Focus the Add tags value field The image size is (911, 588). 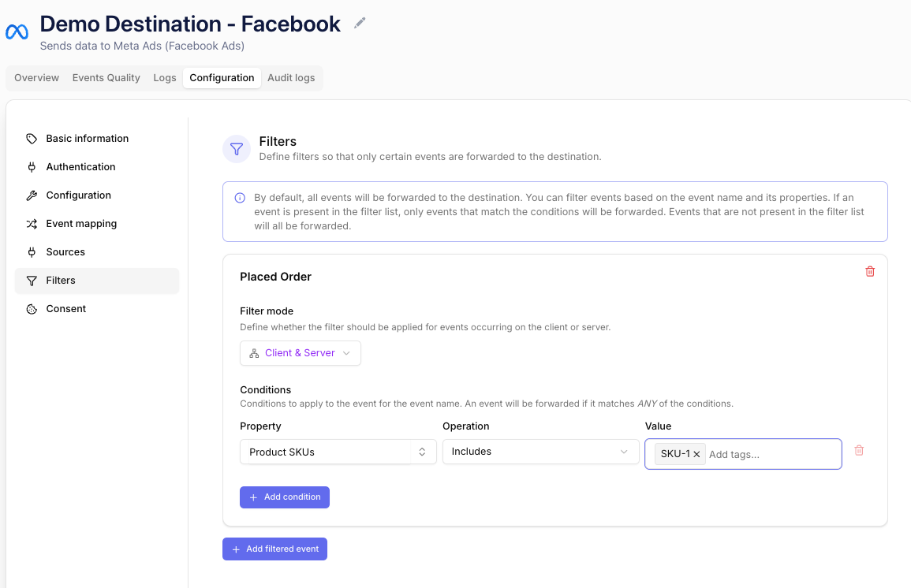point(771,455)
